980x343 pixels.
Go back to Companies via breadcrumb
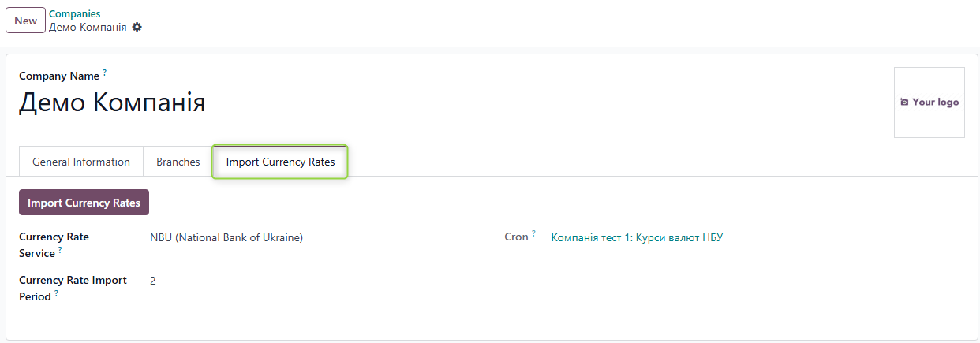[74, 14]
